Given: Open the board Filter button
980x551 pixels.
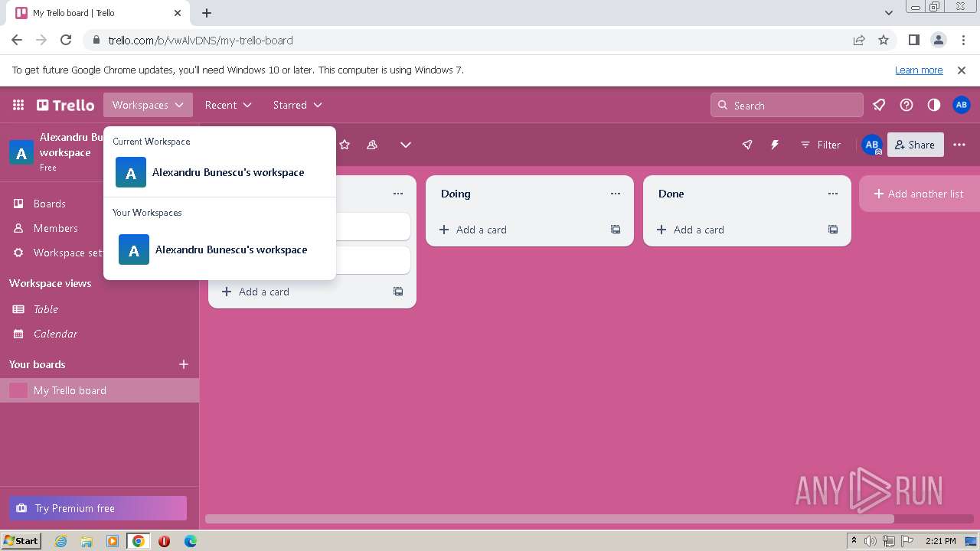Looking at the screenshot, I should point(821,145).
